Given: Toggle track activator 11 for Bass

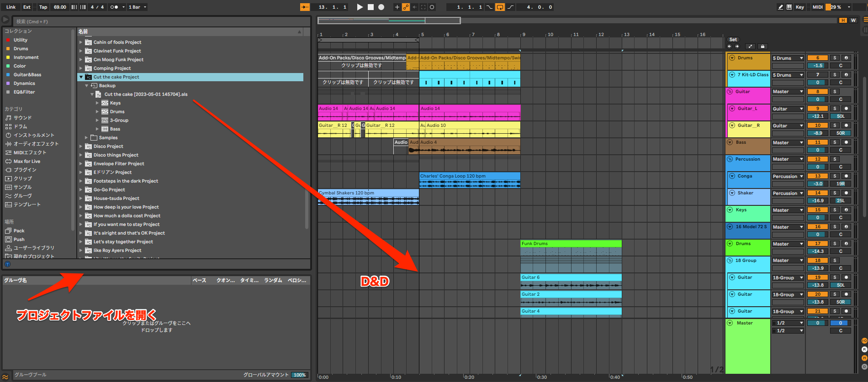Looking at the screenshot, I should pyautogui.click(x=817, y=142).
